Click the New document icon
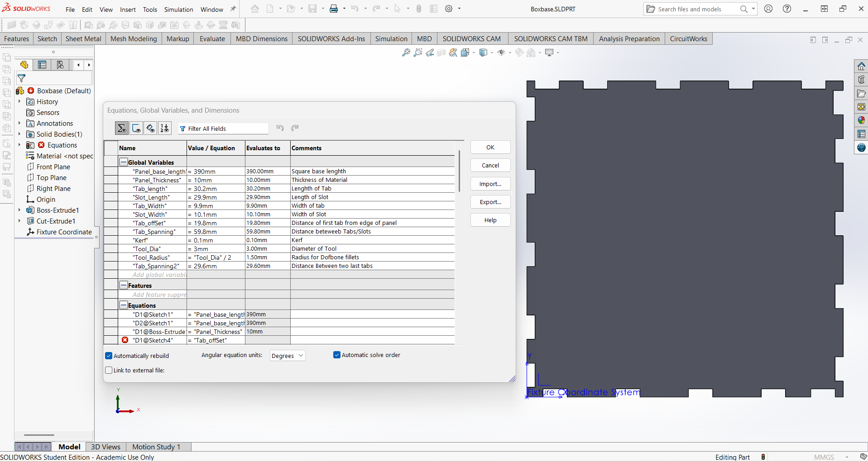The height and width of the screenshot is (462, 868). click(x=270, y=9)
